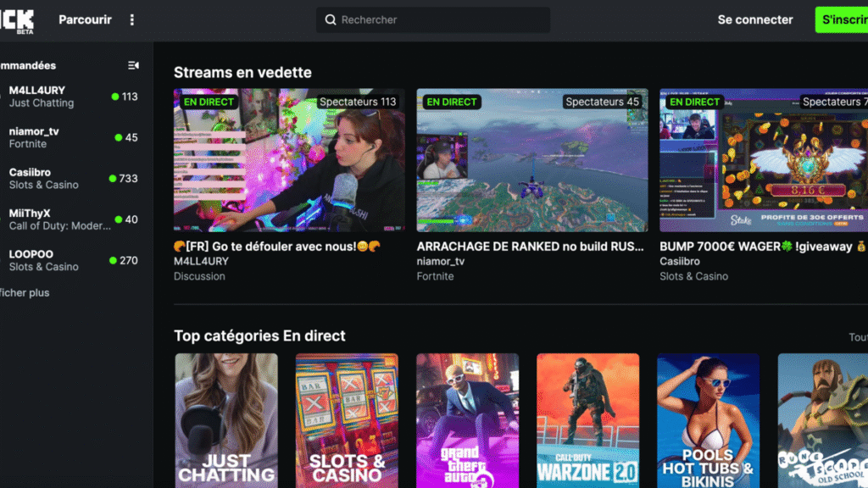Select the Warzone 2.0 category card

[587, 420]
